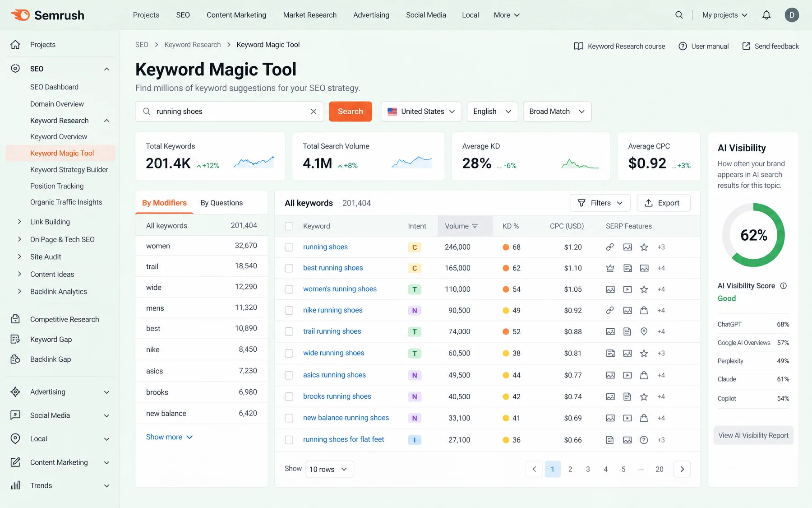The width and height of the screenshot is (812, 508).
Task: Click video SERP icon for women's running shoes
Action: [x=627, y=289]
